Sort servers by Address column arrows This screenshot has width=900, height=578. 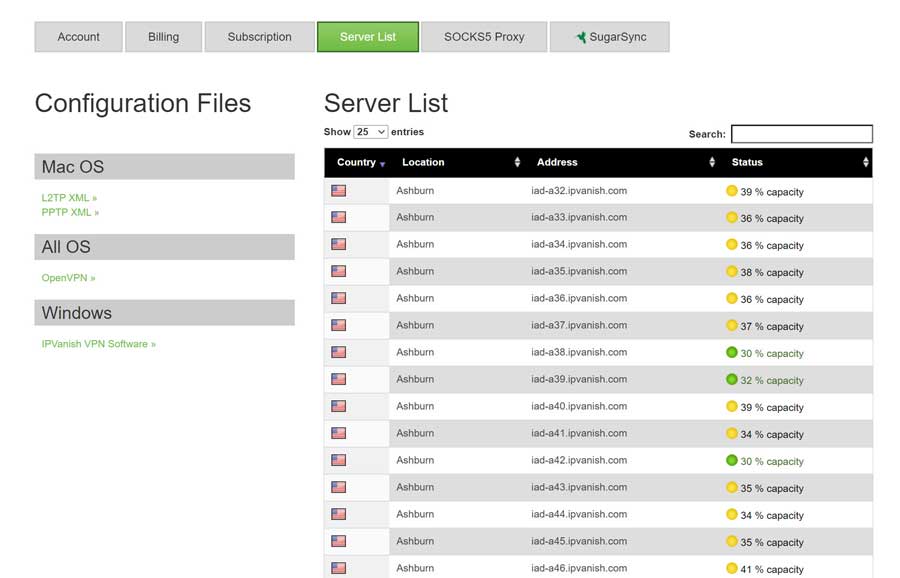coord(712,162)
